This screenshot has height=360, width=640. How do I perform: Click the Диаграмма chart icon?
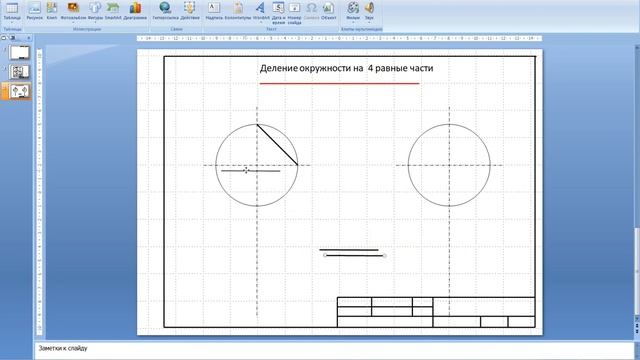click(135, 11)
